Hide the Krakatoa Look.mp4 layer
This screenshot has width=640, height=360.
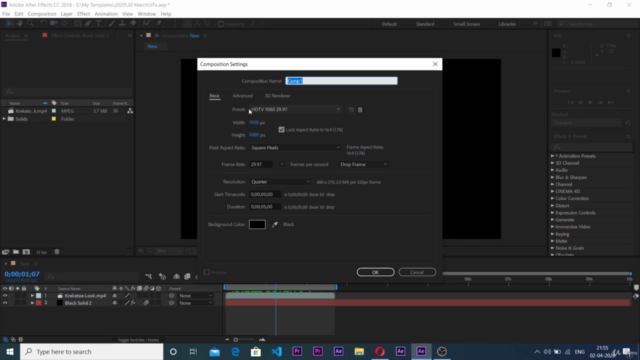(5, 296)
